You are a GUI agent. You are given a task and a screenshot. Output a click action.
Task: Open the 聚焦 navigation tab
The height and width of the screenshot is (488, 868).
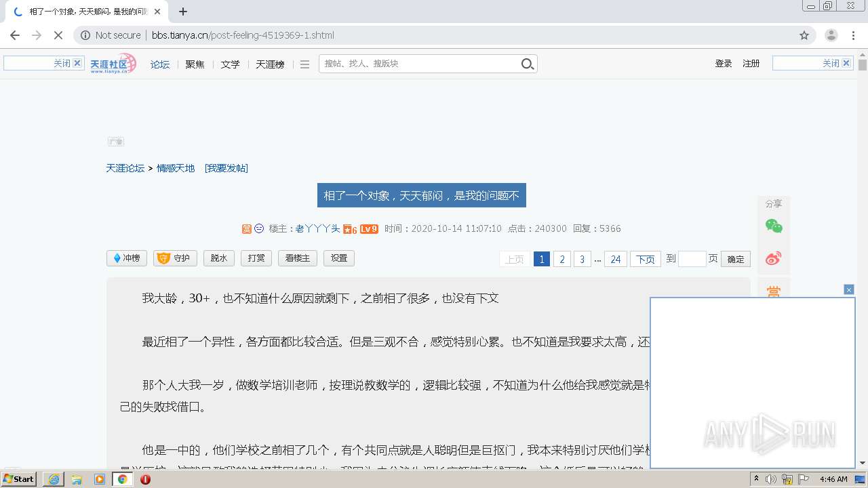pyautogui.click(x=195, y=64)
